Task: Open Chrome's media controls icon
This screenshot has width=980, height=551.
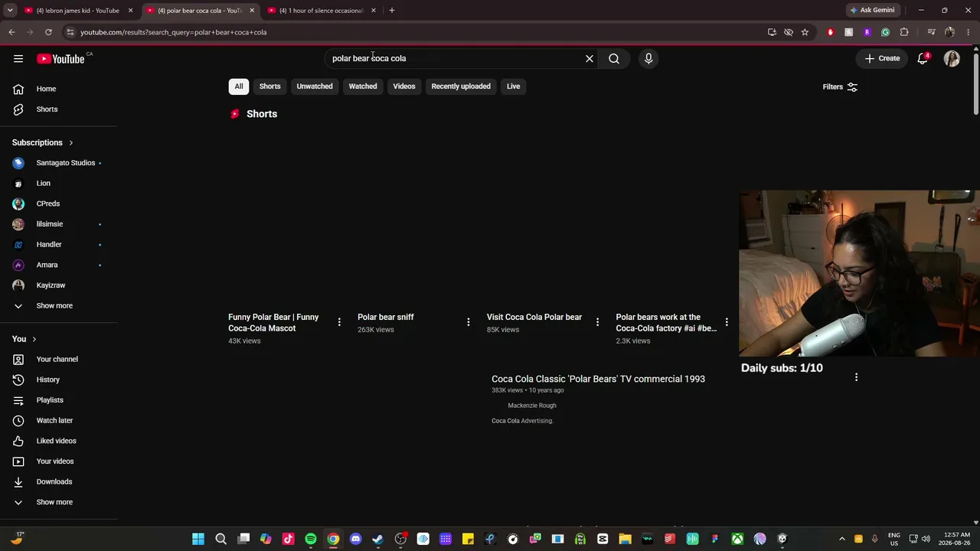Action: click(931, 32)
